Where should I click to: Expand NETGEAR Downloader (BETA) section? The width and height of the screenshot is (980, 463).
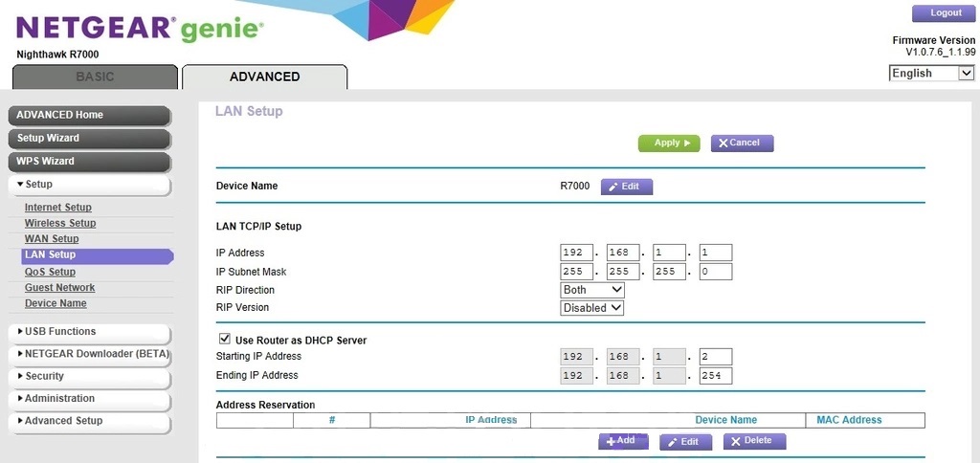89,354
